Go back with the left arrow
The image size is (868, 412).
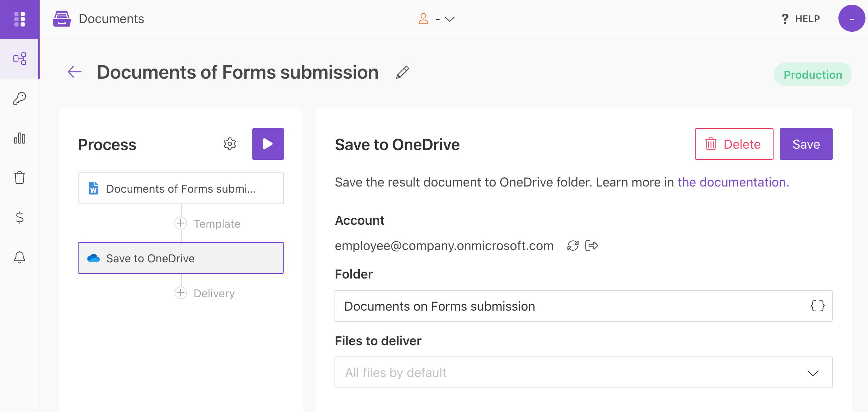[x=75, y=72]
